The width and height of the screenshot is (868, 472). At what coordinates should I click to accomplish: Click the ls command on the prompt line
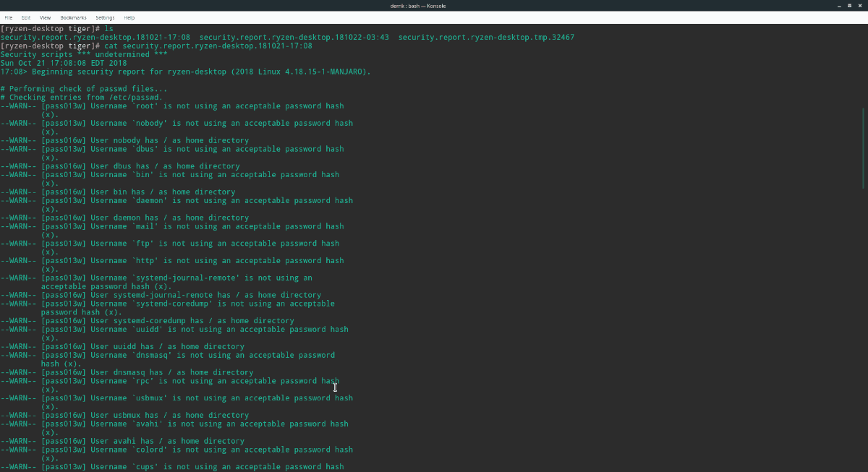pos(107,28)
